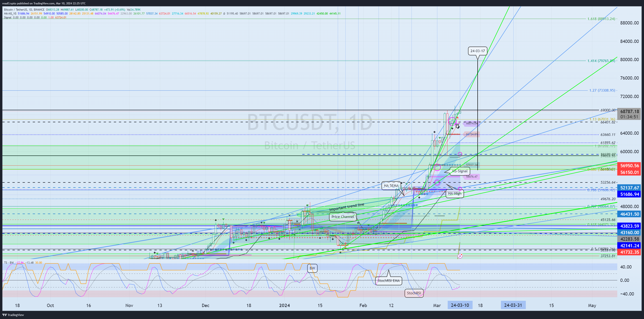The image size is (644, 319).
Task: Click the 1.27 (73308.95) Fibonacci label
Action: click(x=602, y=90)
